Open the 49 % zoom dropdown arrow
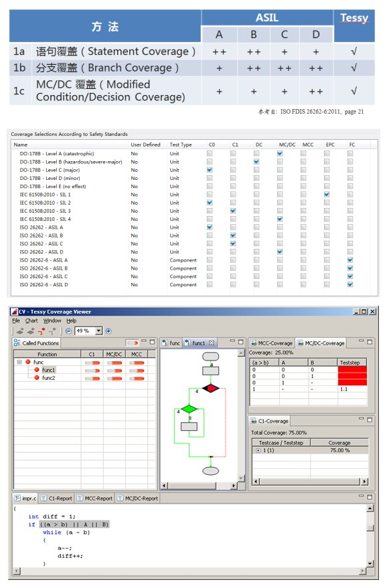 tap(98, 330)
